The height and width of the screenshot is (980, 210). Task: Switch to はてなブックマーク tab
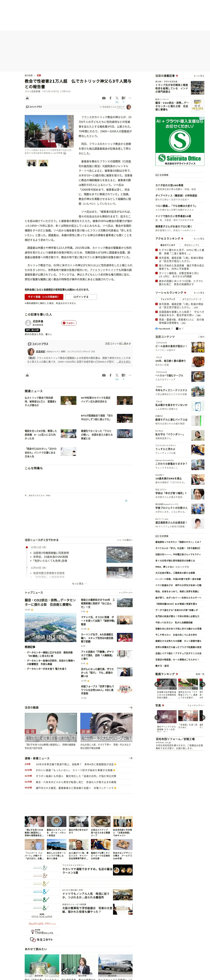(x=191, y=299)
